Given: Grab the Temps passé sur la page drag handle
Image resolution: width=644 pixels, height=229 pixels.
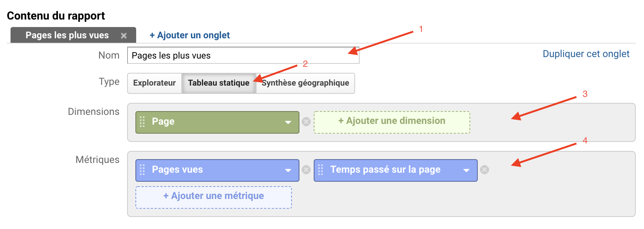Looking at the screenshot, I should tap(320, 170).
